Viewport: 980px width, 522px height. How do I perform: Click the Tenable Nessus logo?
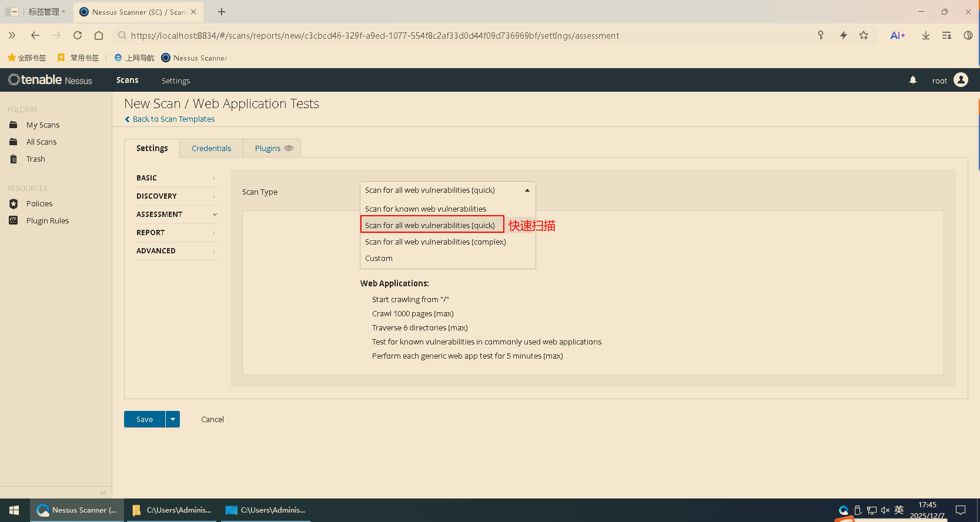(51, 80)
